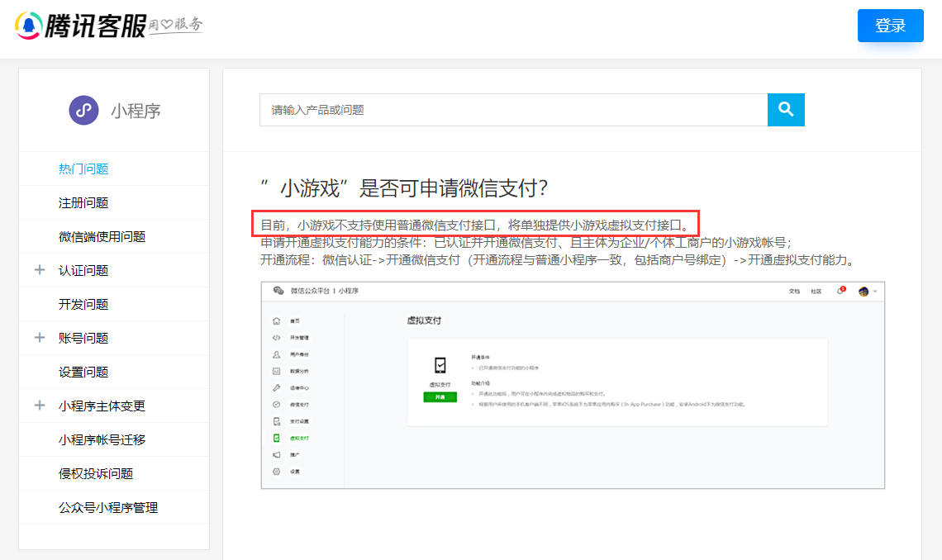Open 微信端使用问题 in the sidebar
The height and width of the screenshot is (560, 942).
[102, 236]
